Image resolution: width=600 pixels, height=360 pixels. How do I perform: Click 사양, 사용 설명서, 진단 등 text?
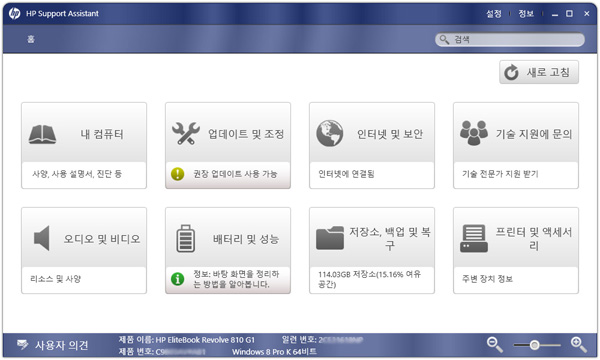click(77, 174)
